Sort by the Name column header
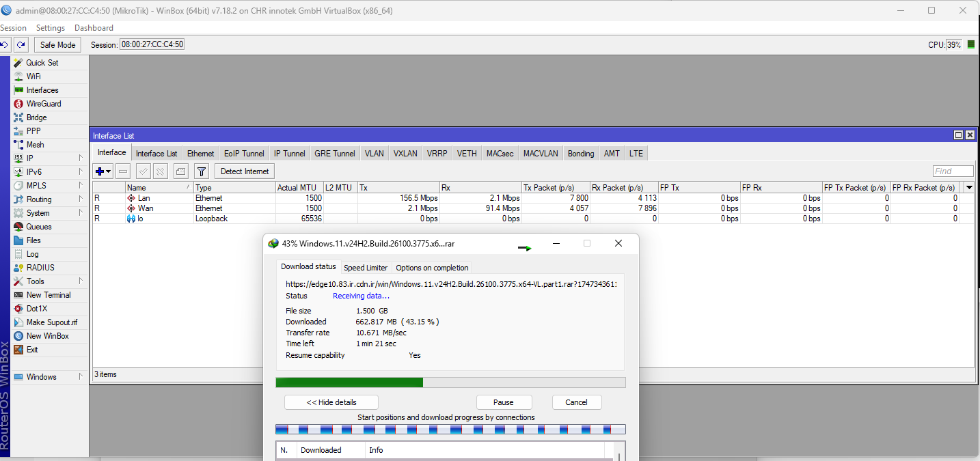Image resolution: width=980 pixels, height=461 pixels. click(x=159, y=187)
